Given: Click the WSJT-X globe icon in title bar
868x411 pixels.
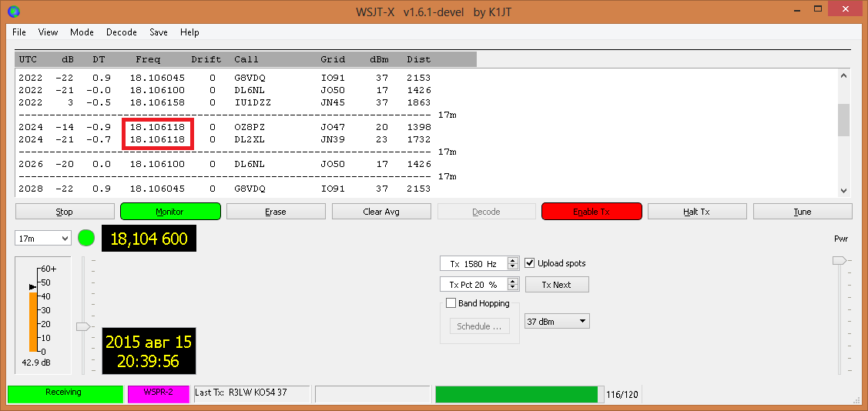Looking at the screenshot, I should point(12,12).
